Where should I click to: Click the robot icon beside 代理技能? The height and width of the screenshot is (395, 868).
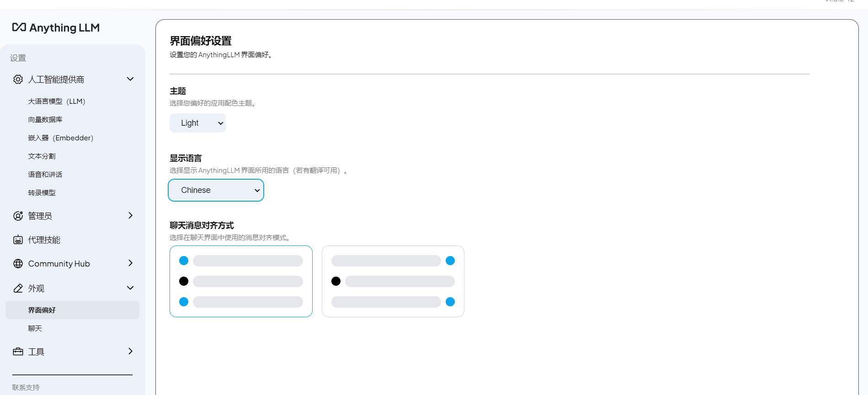18,240
